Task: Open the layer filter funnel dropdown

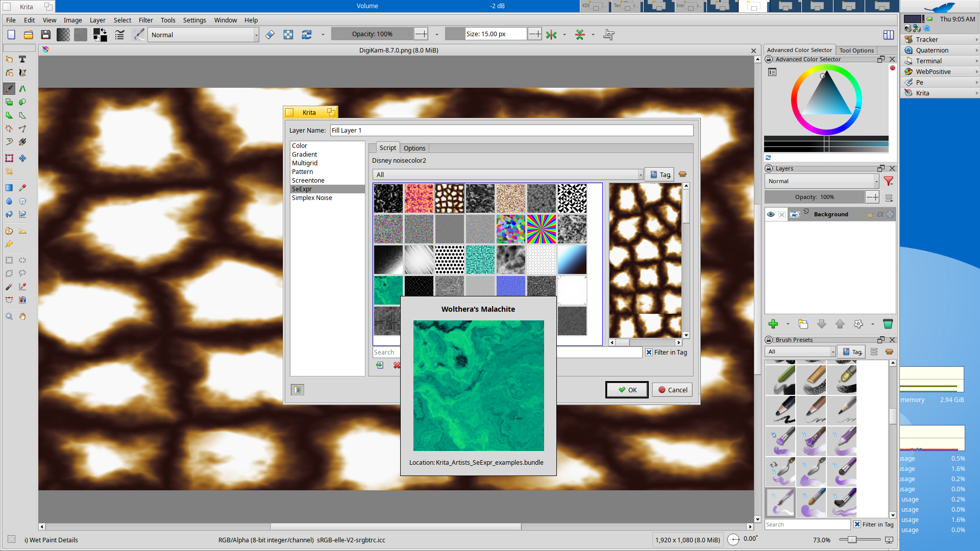Action: pyautogui.click(x=889, y=181)
